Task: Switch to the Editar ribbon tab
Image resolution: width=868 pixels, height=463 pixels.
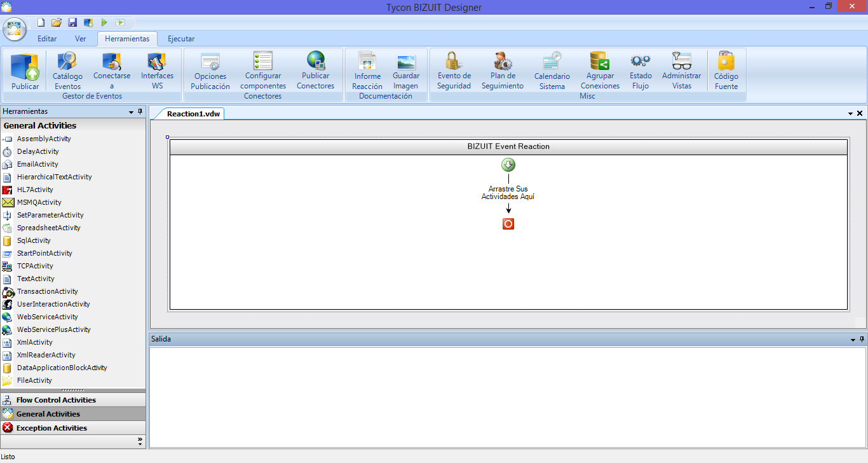Action: (x=47, y=39)
